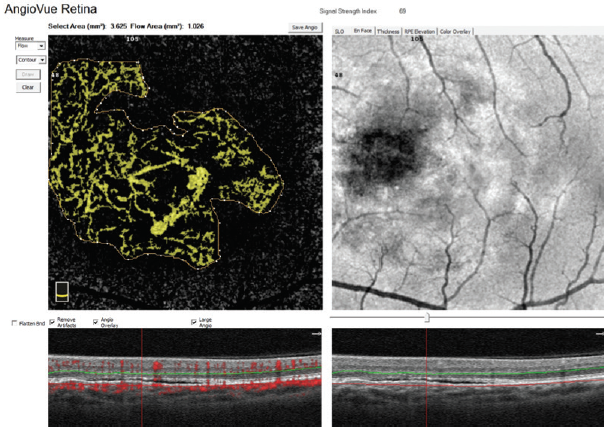Click the slider handle below en face image
The width and height of the screenshot is (604, 430).
click(427, 317)
